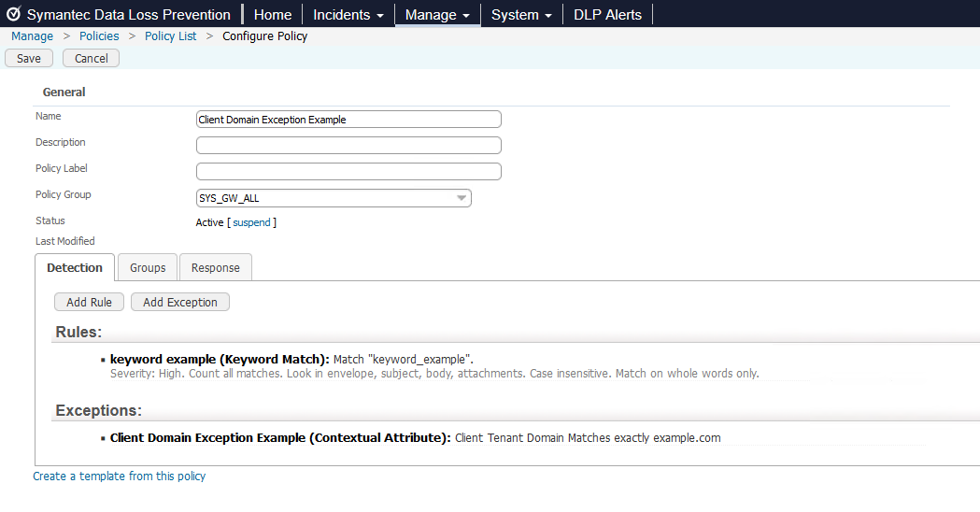Screen dimensions: 980x512
Task: Expand the Manage dropdown menu
Action: click(437, 15)
